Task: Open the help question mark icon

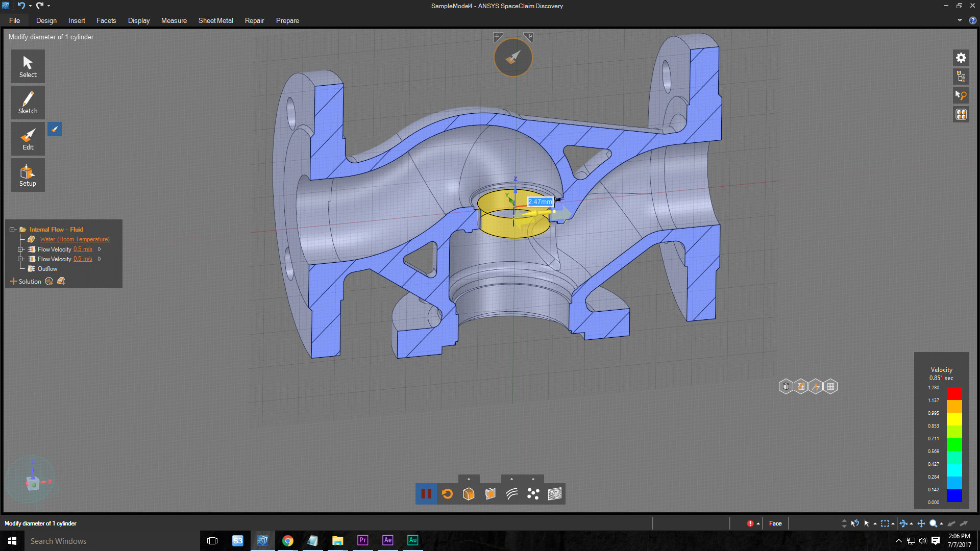Action: (x=973, y=20)
